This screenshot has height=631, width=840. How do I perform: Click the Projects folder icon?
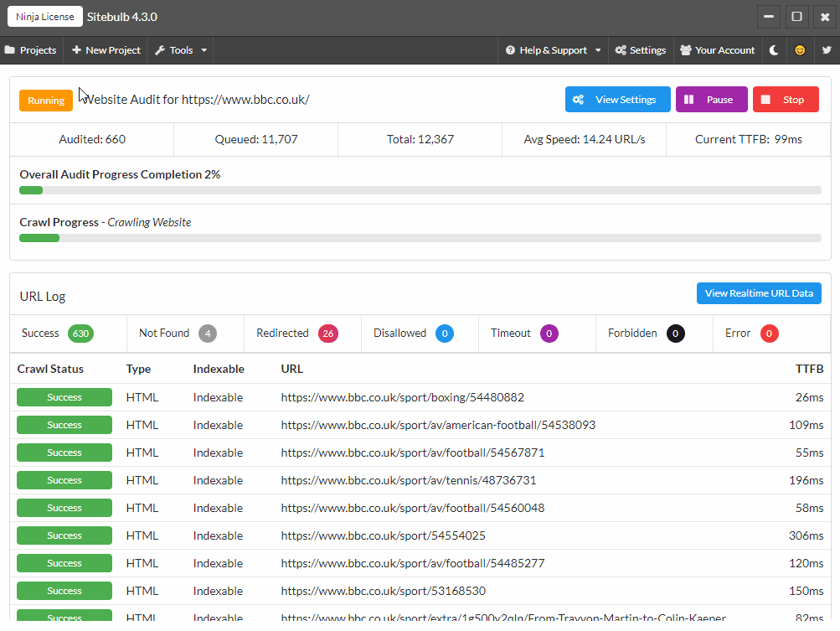[x=10, y=50]
